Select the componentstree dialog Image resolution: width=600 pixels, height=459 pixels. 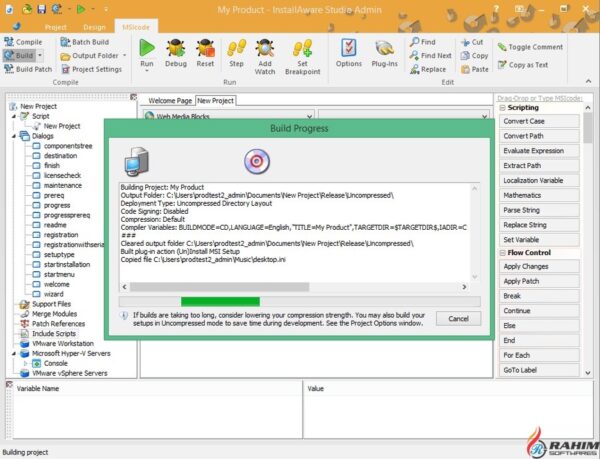68,146
